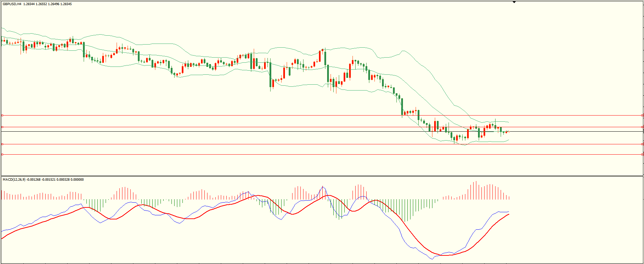Click the lowest point of red MACD signal line
The height and width of the screenshot is (264, 644).
445,255
